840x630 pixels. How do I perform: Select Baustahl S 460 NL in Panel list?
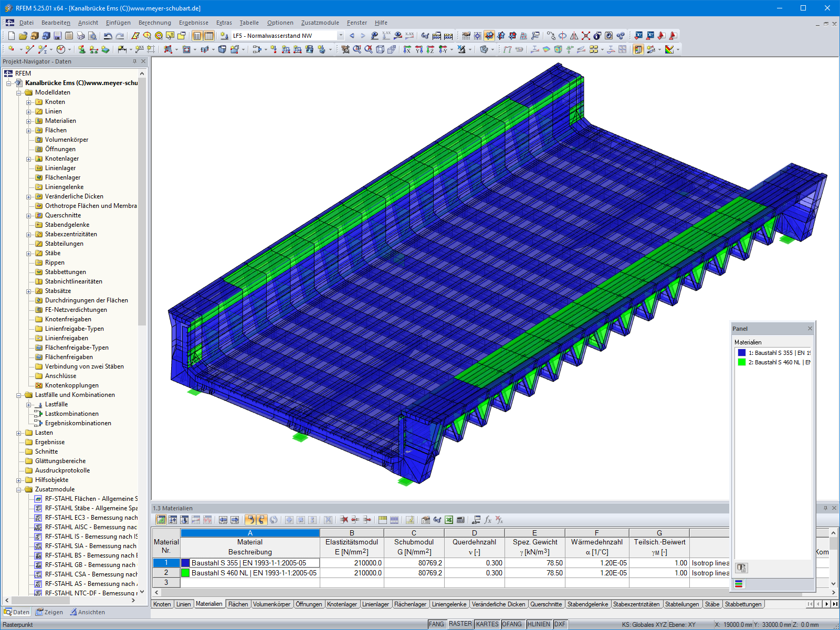coord(772,362)
